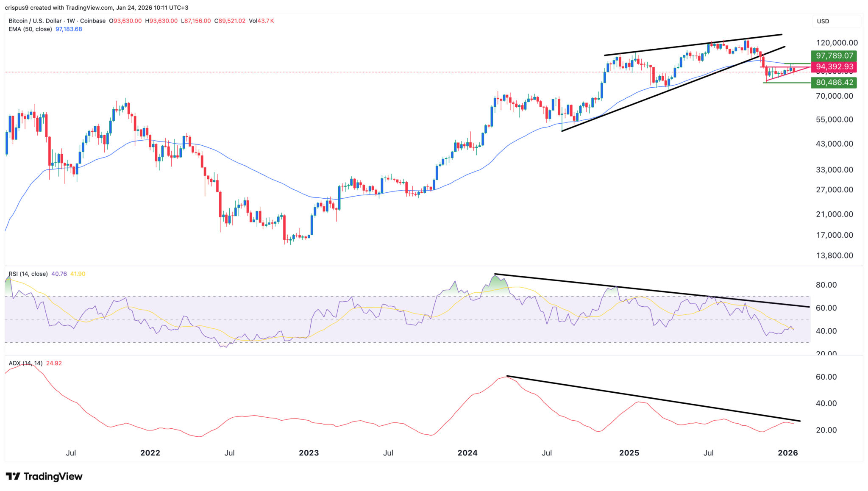The height and width of the screenshot is (491, 868).
Task: Click the EMA value 97,183.68
Action: tap(69, 29)
